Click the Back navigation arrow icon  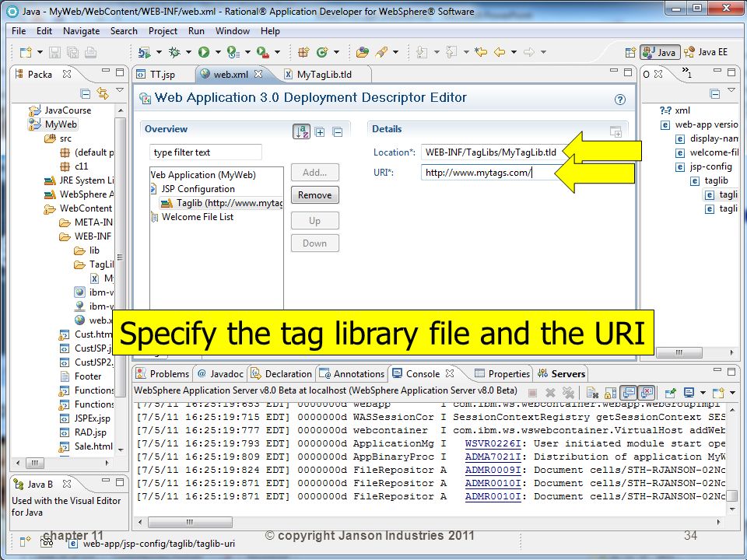(x=500, y=52)
